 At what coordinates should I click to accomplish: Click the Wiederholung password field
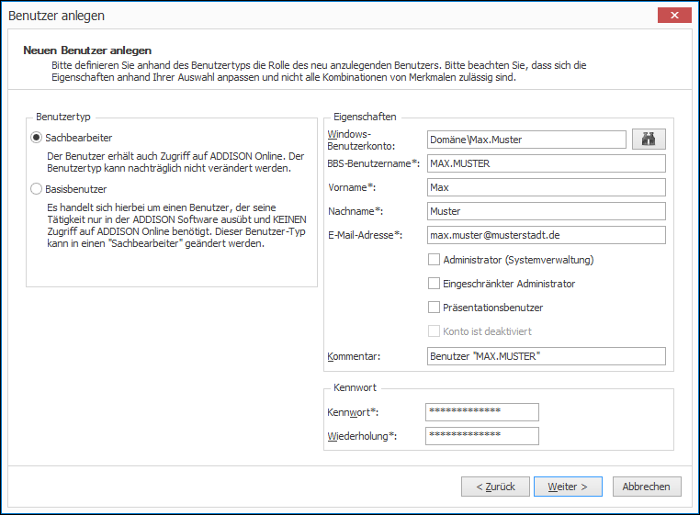482,436
